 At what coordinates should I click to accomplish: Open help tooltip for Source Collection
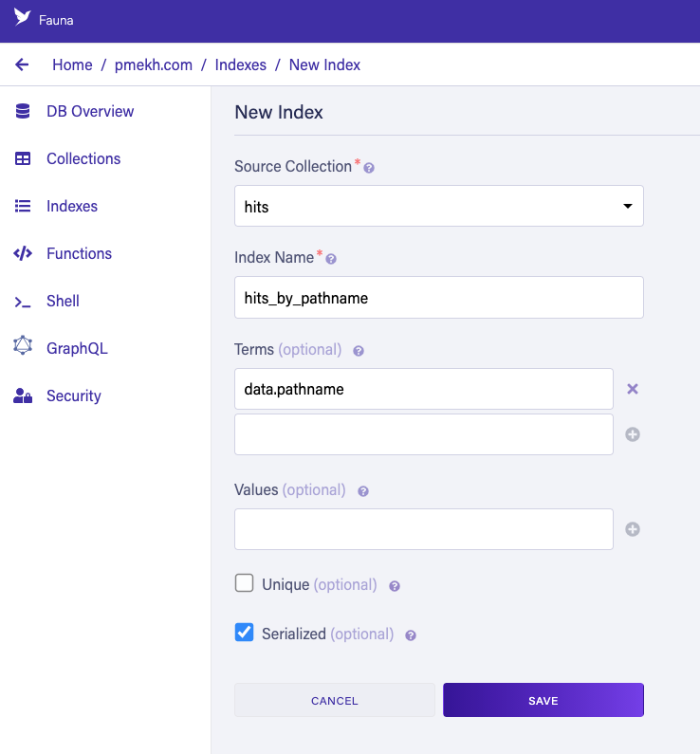pos(369,168)
